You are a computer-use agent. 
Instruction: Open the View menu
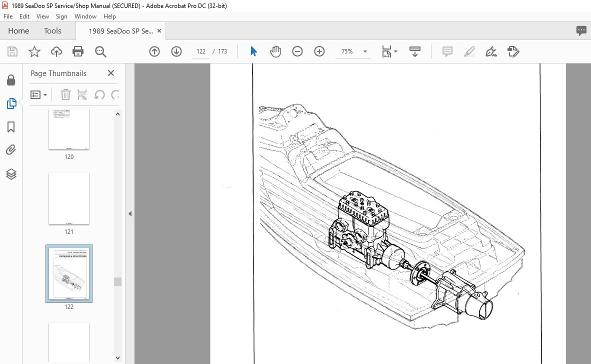pos(42,16)
